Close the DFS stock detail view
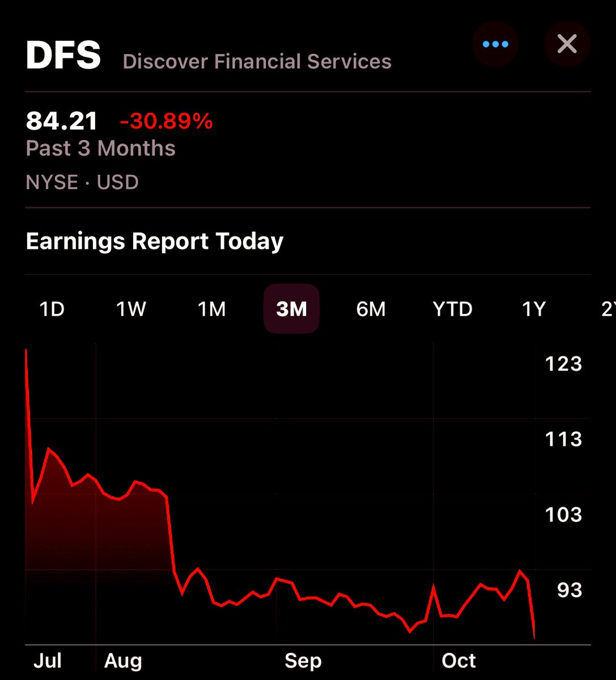 567,44
